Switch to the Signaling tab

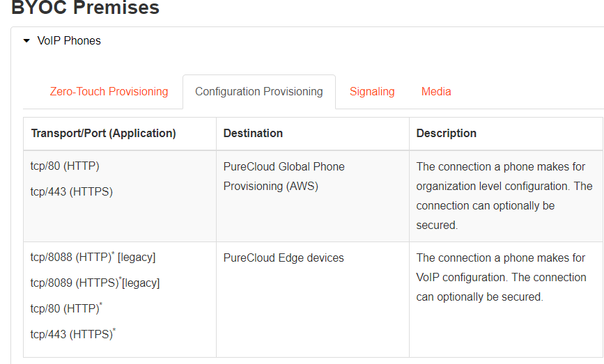[372, 92]
